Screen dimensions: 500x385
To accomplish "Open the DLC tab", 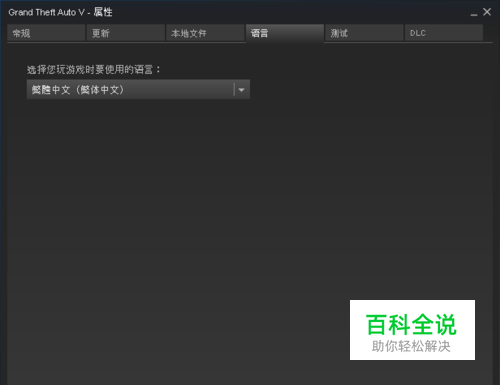I will (444, 33).
